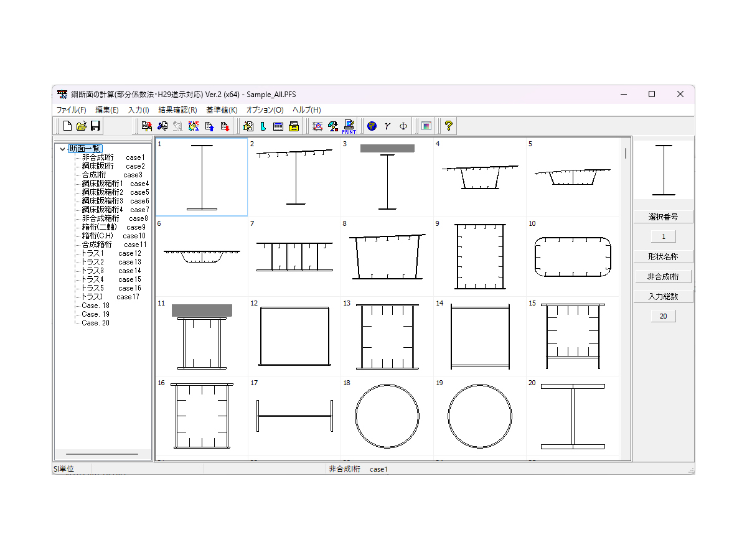Select tree item 鋼床版I桁 case2
This screenshot has width=747, height=560.
click(x=113, y=166)
